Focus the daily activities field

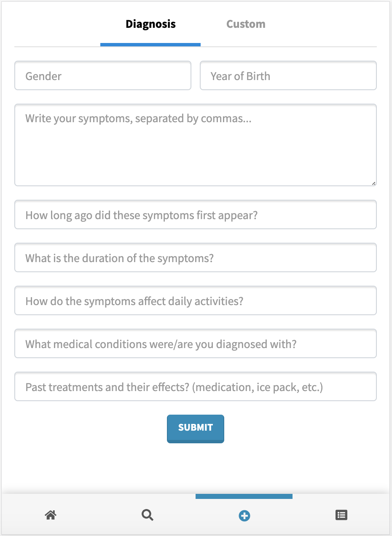(195, 301)
